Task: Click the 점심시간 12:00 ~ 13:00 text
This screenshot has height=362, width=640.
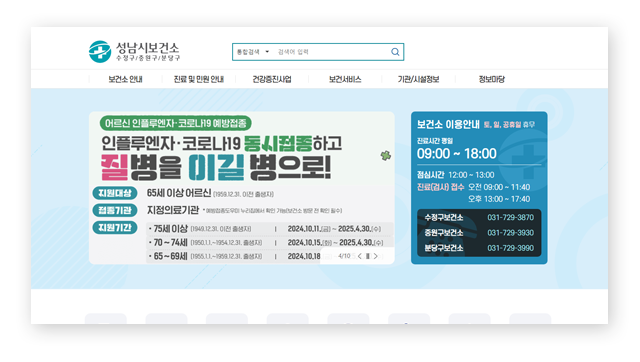Action: 455,175
